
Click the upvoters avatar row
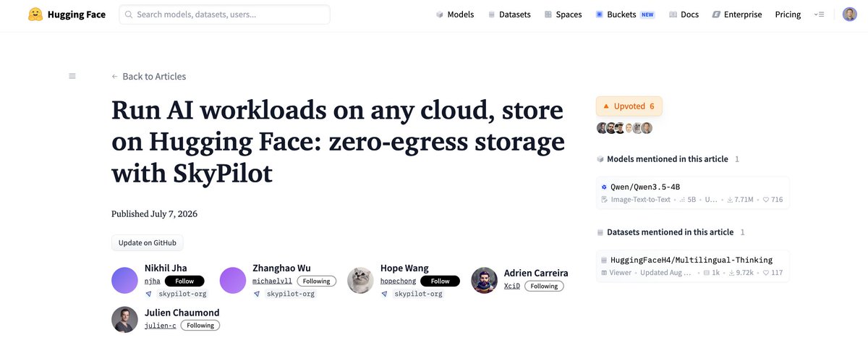624,128
